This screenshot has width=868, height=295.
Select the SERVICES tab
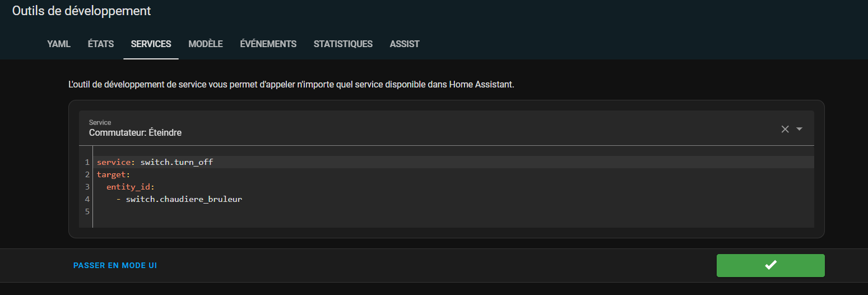[151, 44]
